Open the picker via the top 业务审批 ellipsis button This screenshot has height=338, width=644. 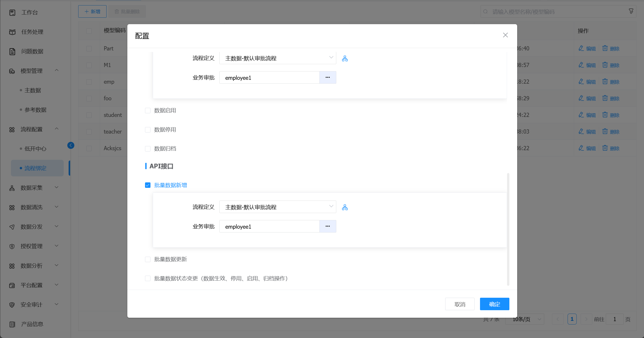[327, 77]
